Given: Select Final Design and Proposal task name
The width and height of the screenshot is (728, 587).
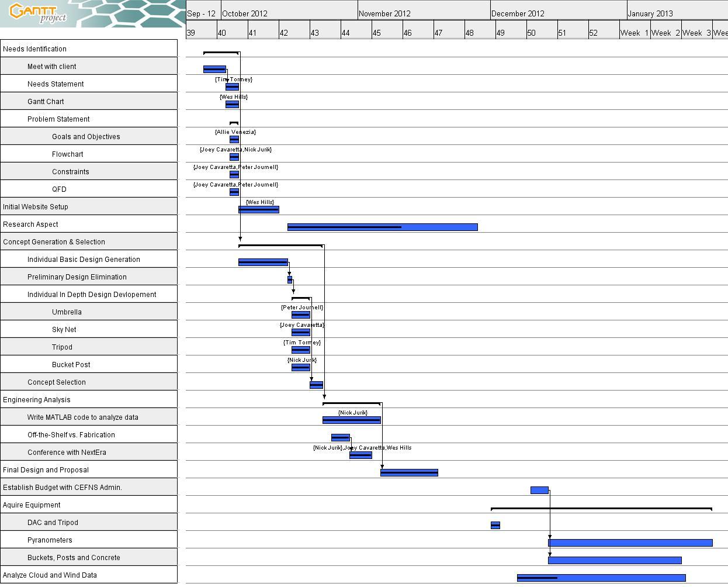Looking at the screenshot, I should 46,470.
